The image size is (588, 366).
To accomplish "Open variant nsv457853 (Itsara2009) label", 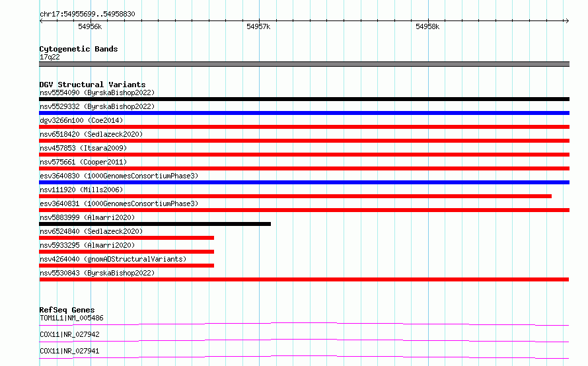I will pos(83,148).
